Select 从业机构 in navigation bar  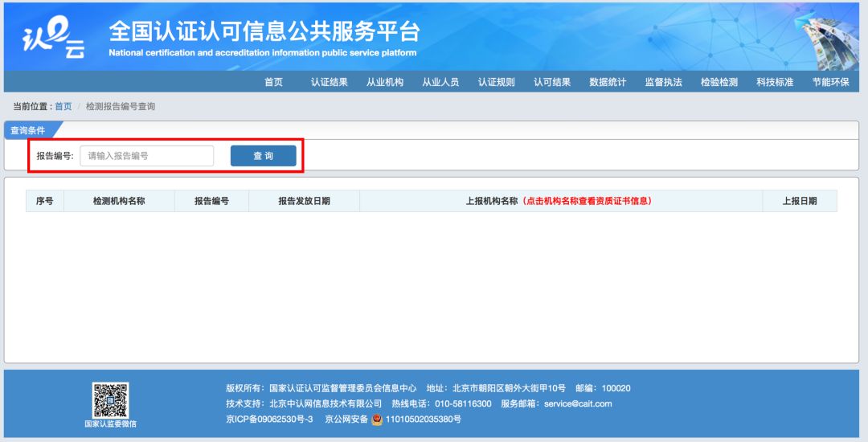tap(385, 82)
